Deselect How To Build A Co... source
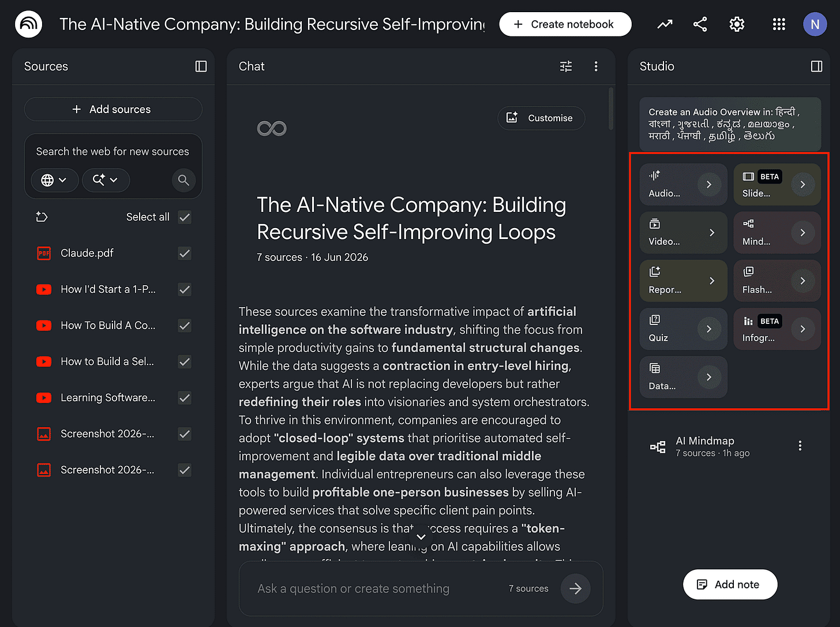Screen dimensions: 840x627 pyautogui.click(x=185, y=326)
